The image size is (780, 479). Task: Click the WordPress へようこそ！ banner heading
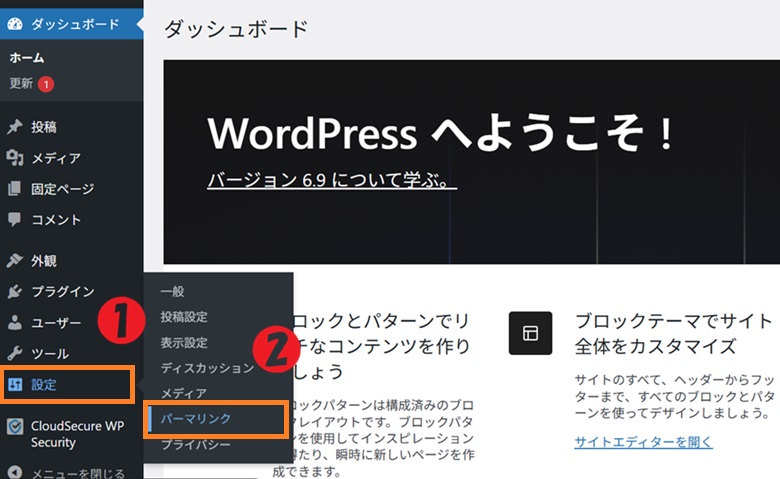[442, 132]
